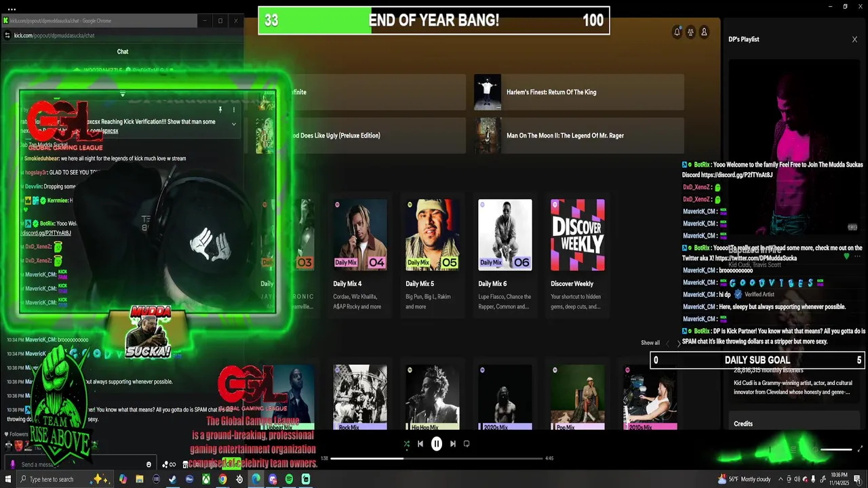Click the Show all link
Image resolution: width=868 pixels, height=488 pixels.
(650, 343)
